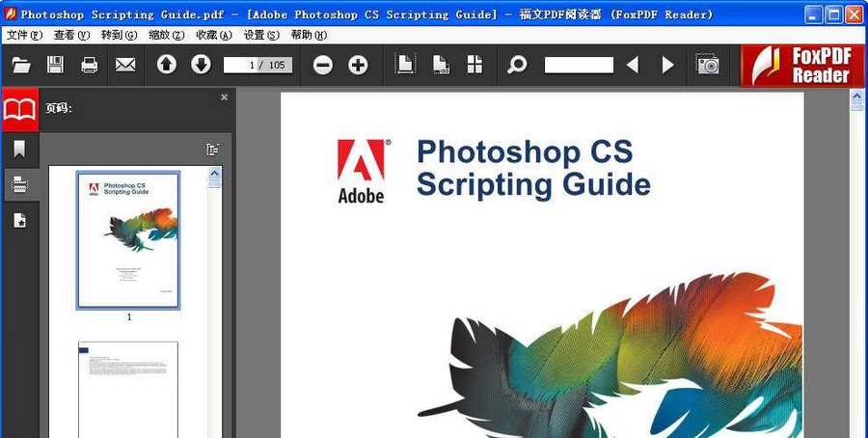Click the 页码: label in side panel
868x438 pixels.
pos(58,108)
